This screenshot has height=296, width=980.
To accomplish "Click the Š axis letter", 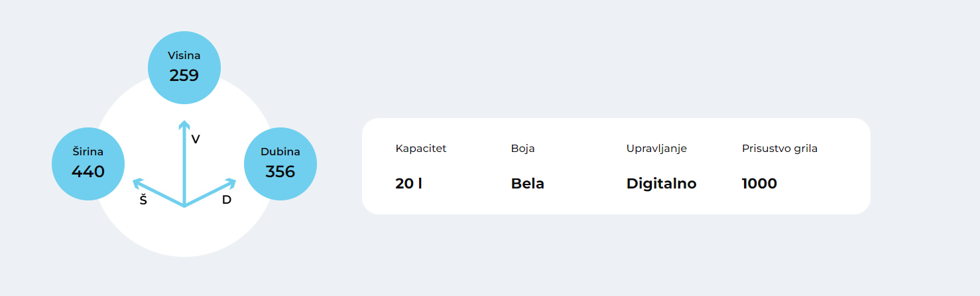I will [x=143, y=199].
